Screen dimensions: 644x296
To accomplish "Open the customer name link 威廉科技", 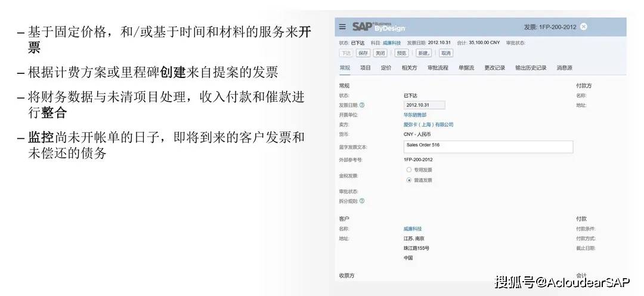I will pos(413,229).
